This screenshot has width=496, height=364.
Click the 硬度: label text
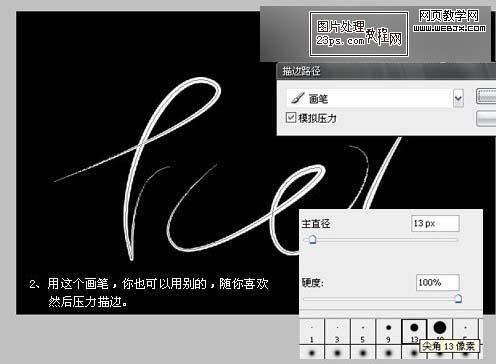click(313, 283)
